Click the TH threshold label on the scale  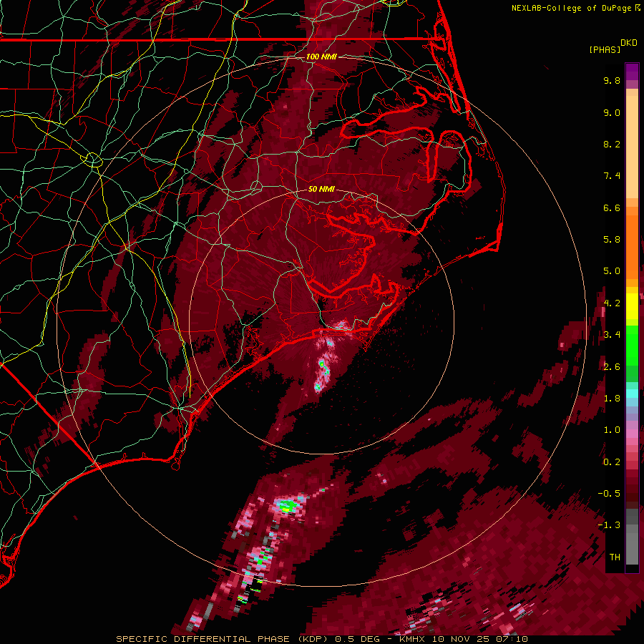[x=615, y=557]
